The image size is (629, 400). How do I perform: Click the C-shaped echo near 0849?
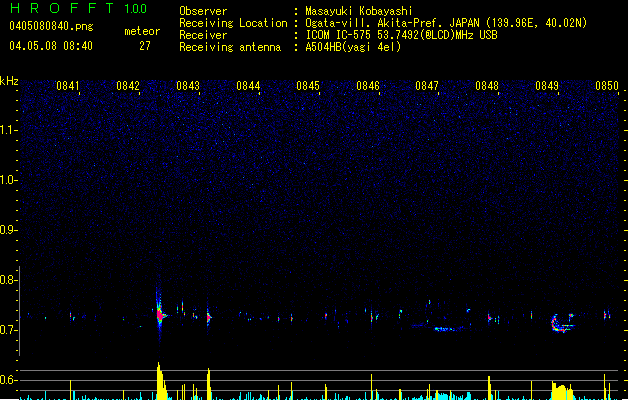click(x=562, y=323)
